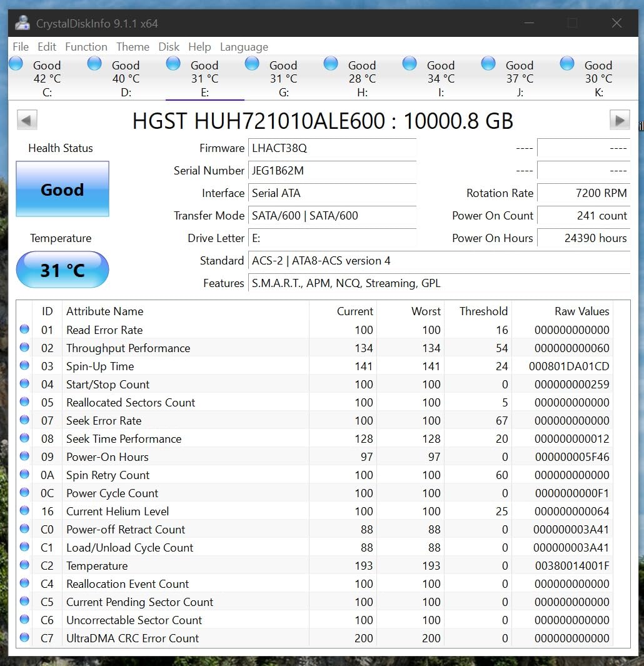Select the Power-off Retract Count row
Image resolution: width=644 pixels, height=666 pixels.
315,529
